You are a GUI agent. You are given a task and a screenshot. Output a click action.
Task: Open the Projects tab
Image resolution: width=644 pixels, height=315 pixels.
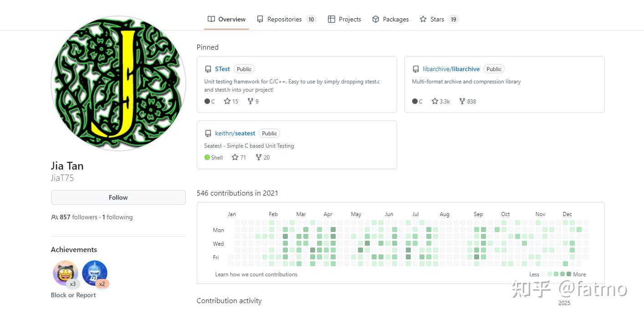(x=344, y=19)
